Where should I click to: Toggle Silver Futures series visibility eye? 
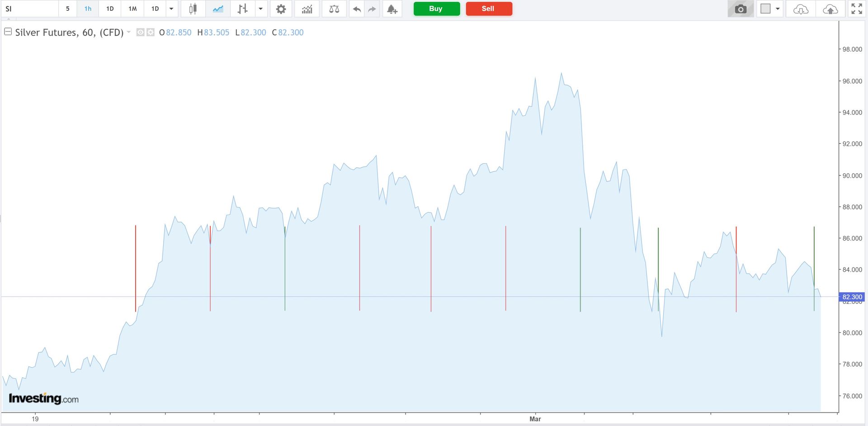140,33
